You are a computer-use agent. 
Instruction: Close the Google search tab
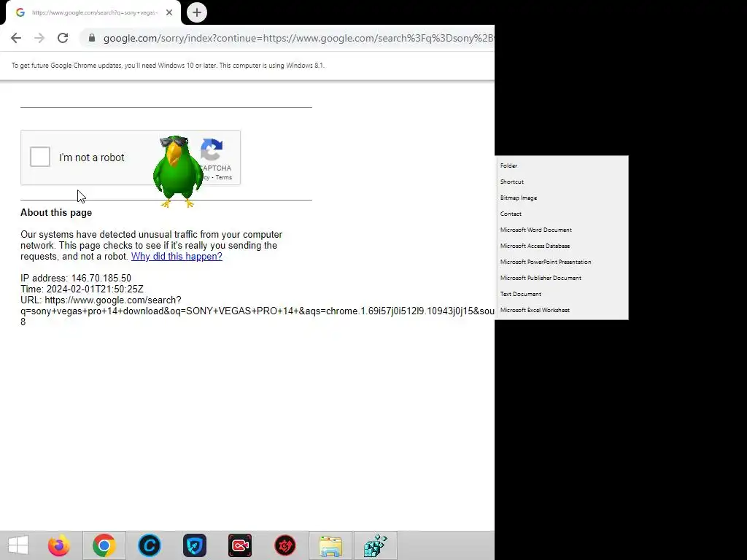coord(169,13)
